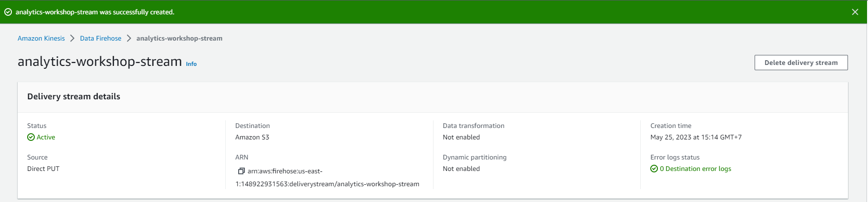Click the Creation time label
This screenshot has height=202, width=868.
671,126
